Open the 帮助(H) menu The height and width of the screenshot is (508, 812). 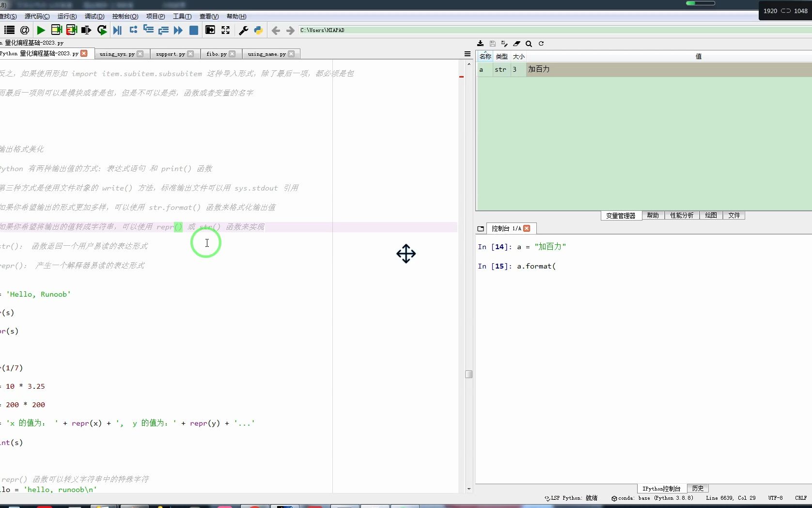coord(236,16)
